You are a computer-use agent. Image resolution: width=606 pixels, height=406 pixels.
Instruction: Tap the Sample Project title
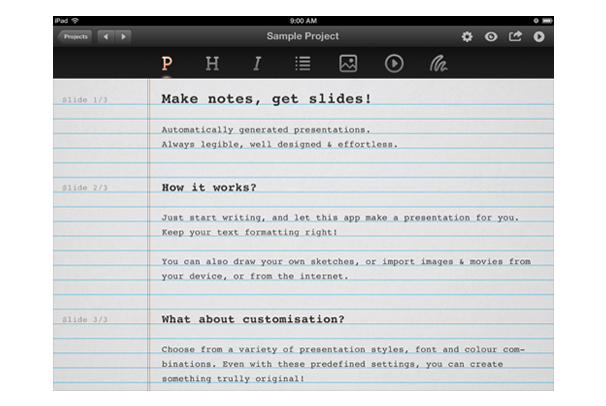click(302, 37)
